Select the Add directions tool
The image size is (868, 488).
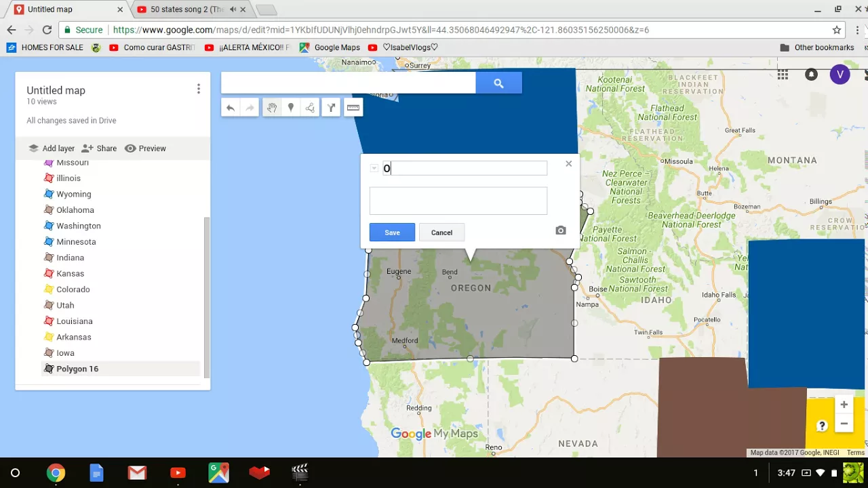click(331, 108)
